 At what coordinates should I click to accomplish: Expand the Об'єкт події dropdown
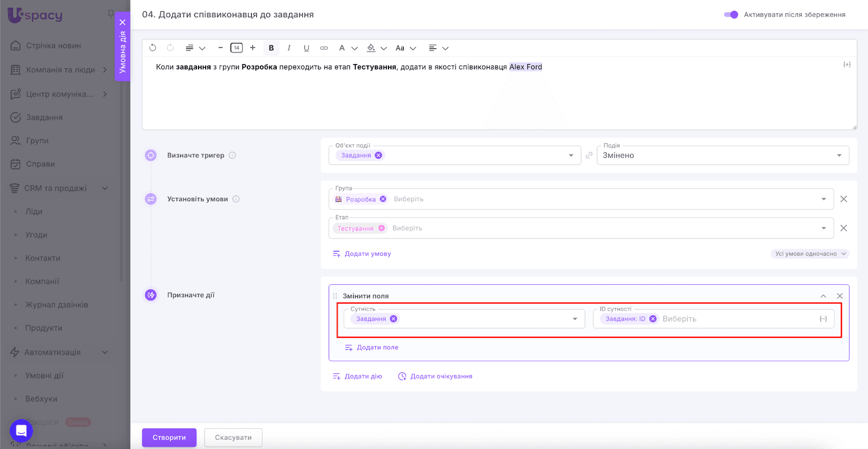tap(571, 156)
